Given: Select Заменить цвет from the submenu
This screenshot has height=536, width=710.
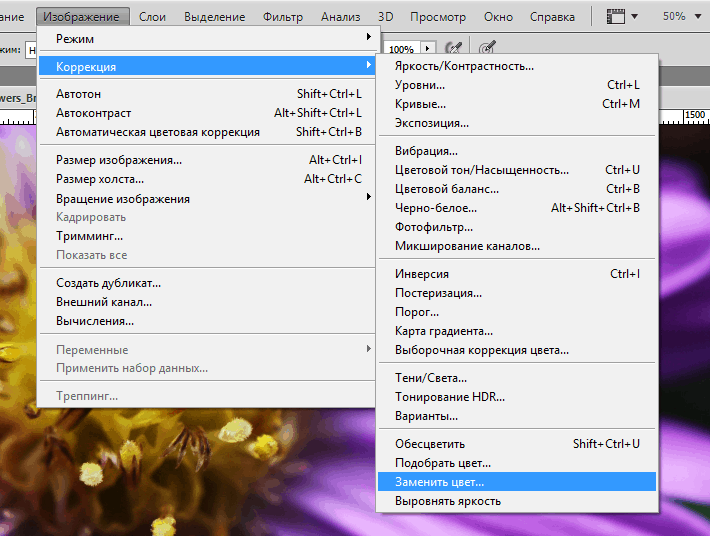Looking at the screenshot, I should 439,482.
